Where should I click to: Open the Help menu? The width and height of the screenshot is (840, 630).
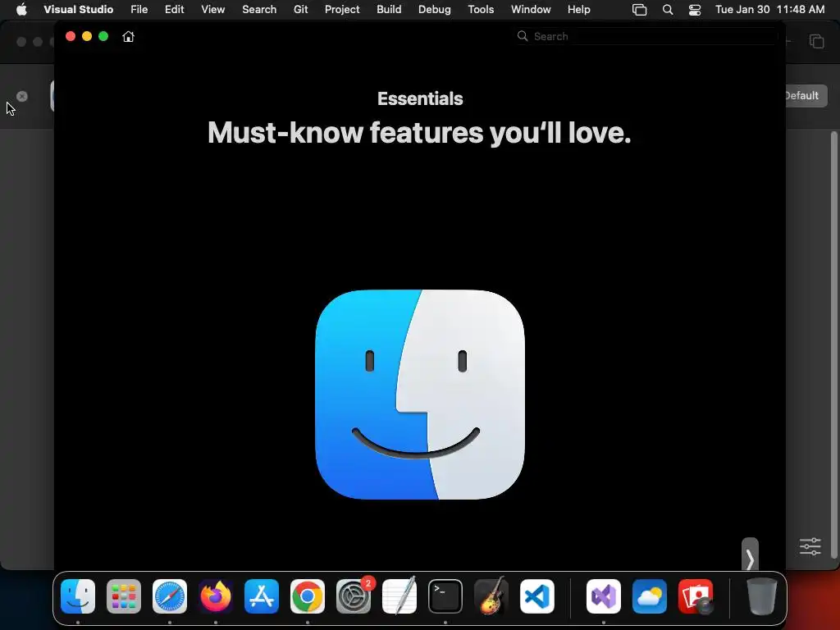pos(578,9)
